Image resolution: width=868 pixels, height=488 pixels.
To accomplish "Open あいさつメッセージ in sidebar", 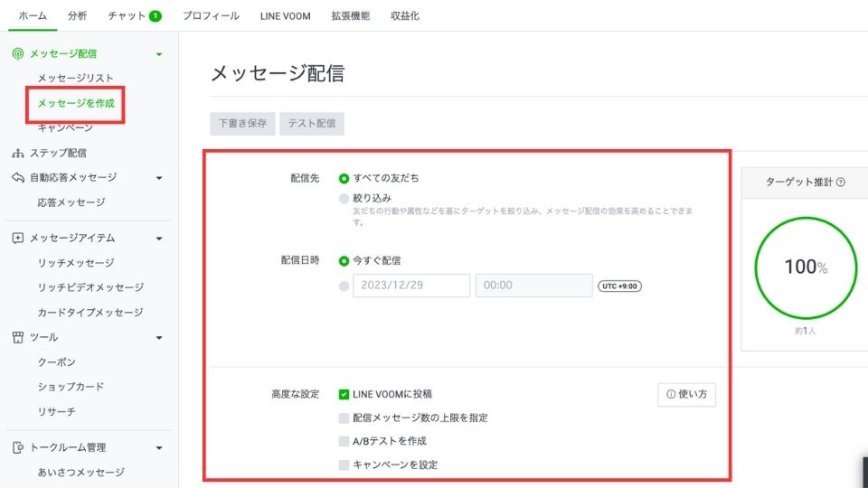I will (x=80, y=473).
